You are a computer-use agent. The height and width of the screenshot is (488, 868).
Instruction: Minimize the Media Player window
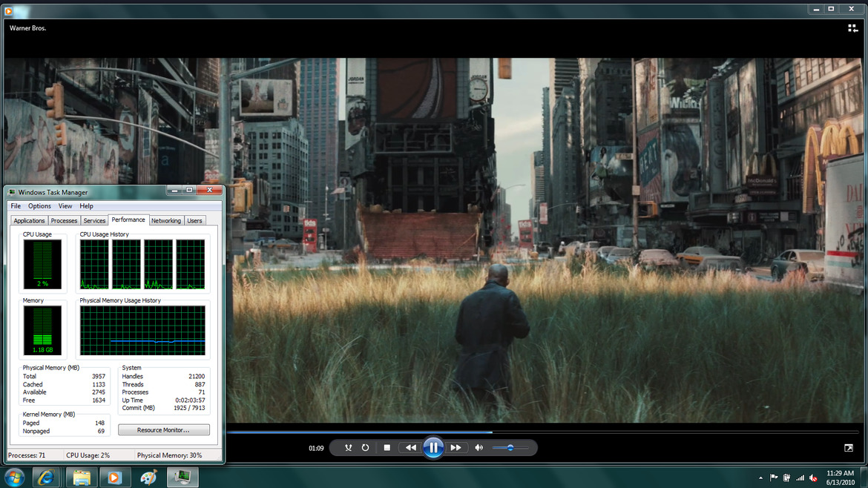(x=816, y=9)
